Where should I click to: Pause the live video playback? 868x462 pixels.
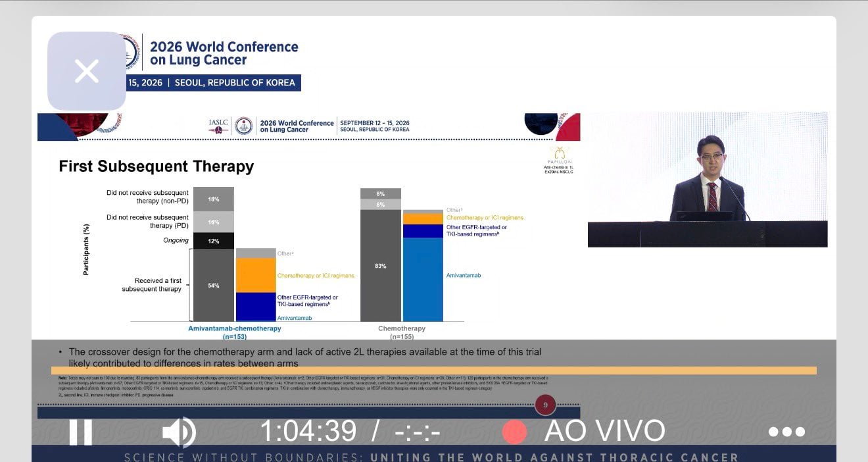[81, 432]
